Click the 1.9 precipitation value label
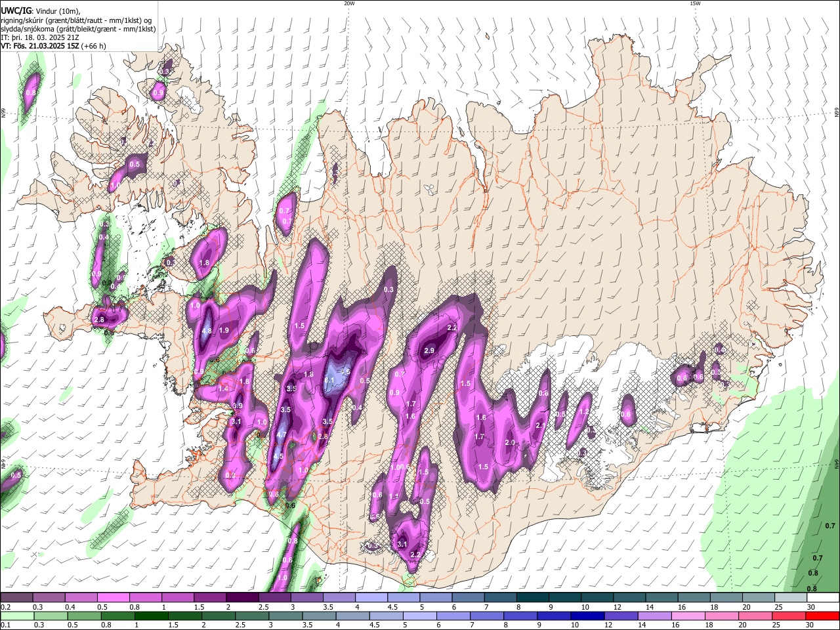Image resolution: width=840 pixels, height=630 pixels. pos(224,331)
